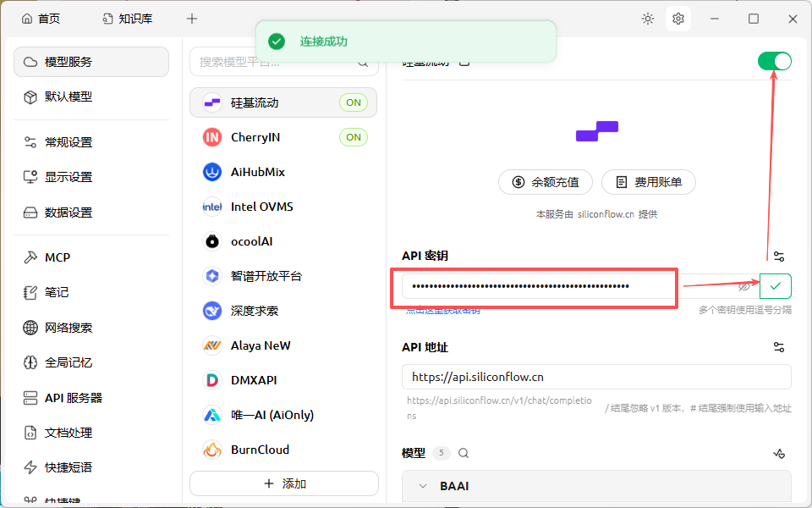Viewport: 812px width, 508px height.
Task: Open 文档处理 settings
Action: (91, 433)
